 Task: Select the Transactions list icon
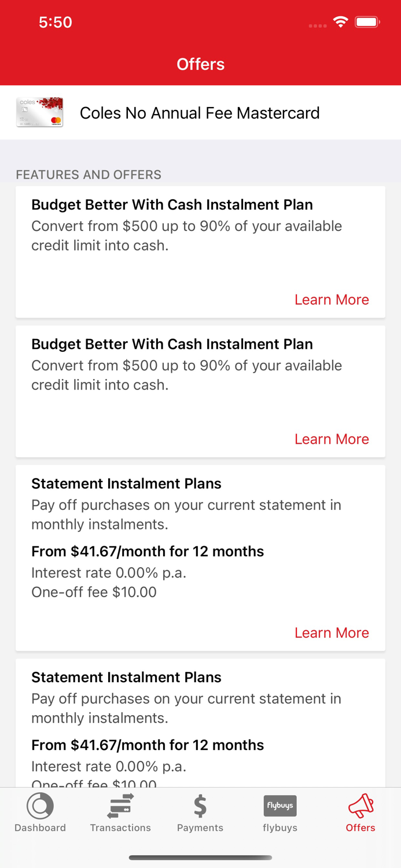120,804
